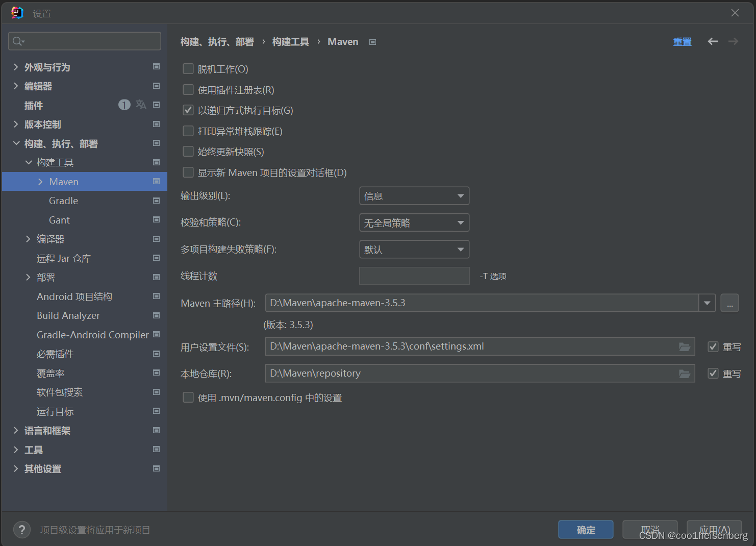Click project-level icon on 外观与行为 row
756x546 pixels.
click(157, 67)
